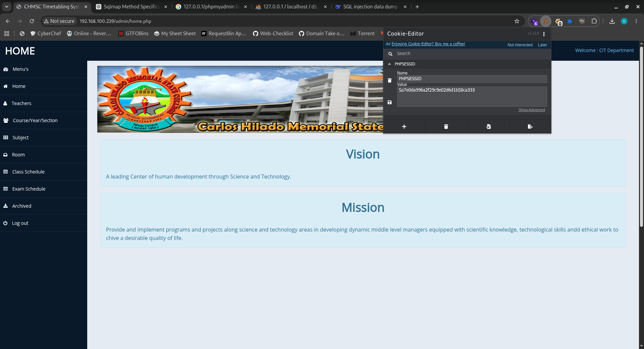Image resolution: width=644 pixels, height=349 pixels.
Task: Export cookies using the export icon
Action: [530, 127]
